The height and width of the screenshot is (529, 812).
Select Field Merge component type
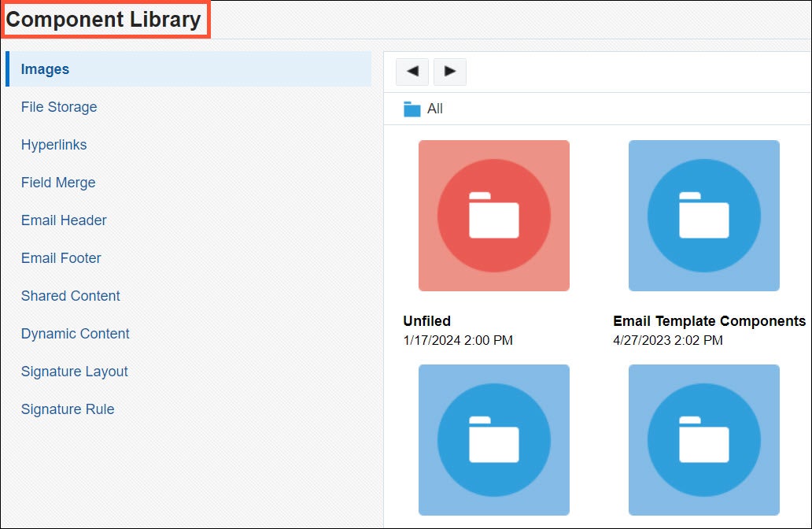tap(58, 183)
